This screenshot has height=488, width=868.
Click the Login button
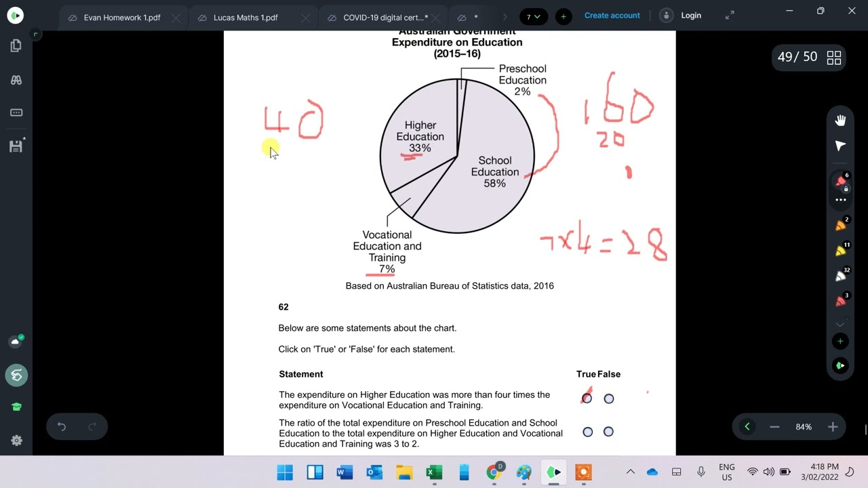pos(682,16)
